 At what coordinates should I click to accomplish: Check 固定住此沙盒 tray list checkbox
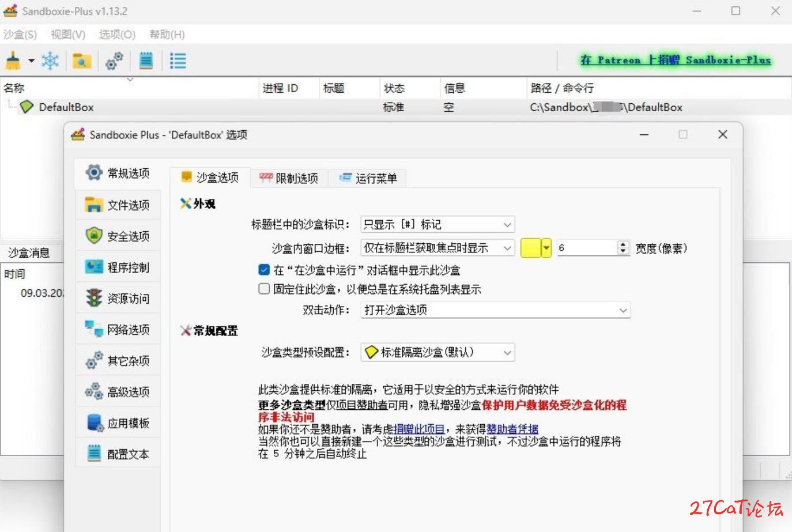coord(264,289)
